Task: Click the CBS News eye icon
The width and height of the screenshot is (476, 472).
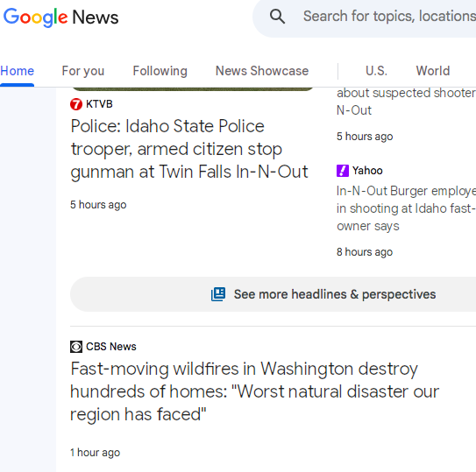Action: pos(76,347)
